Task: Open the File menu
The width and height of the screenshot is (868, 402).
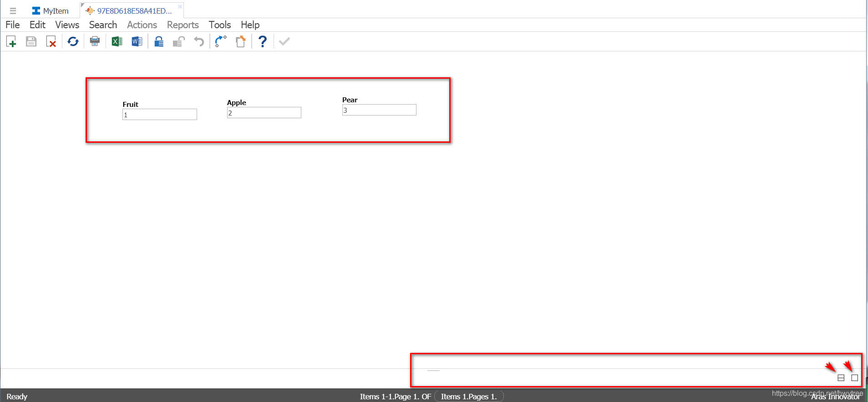Action: coord(13,25)
